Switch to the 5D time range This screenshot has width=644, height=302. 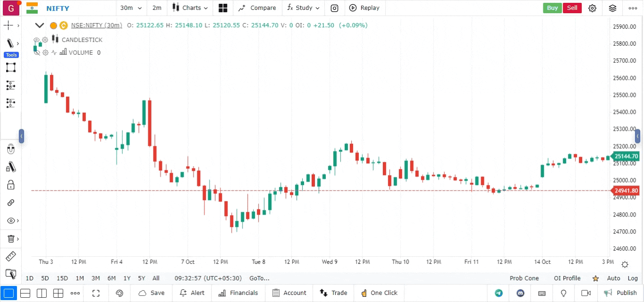click(x=45, y=278)
